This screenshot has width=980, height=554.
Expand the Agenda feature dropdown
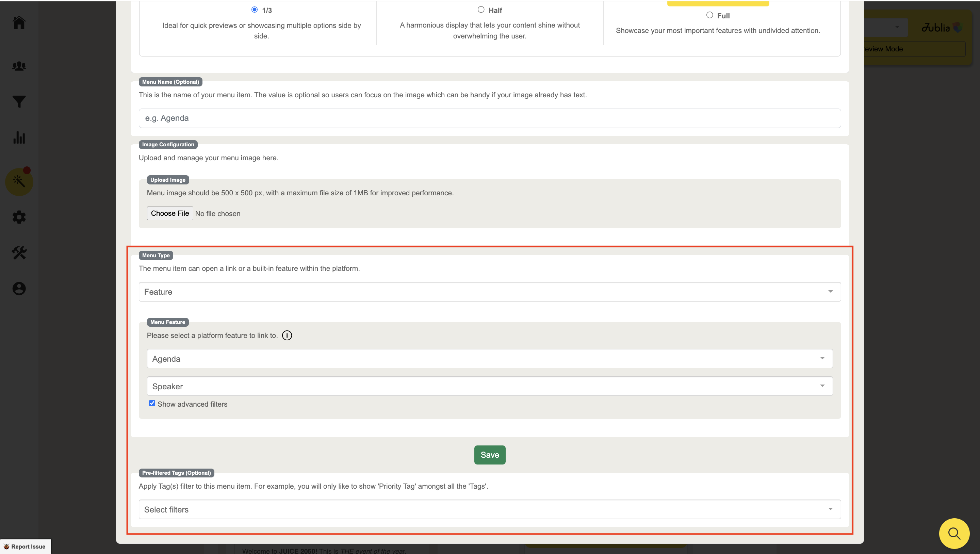489,358
